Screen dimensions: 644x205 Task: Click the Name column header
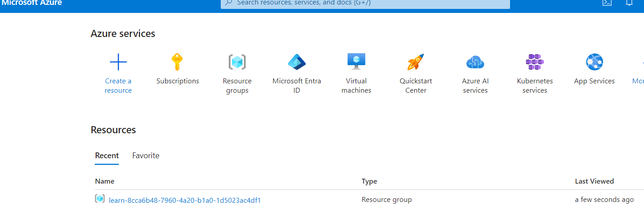(x=105, y=181)
